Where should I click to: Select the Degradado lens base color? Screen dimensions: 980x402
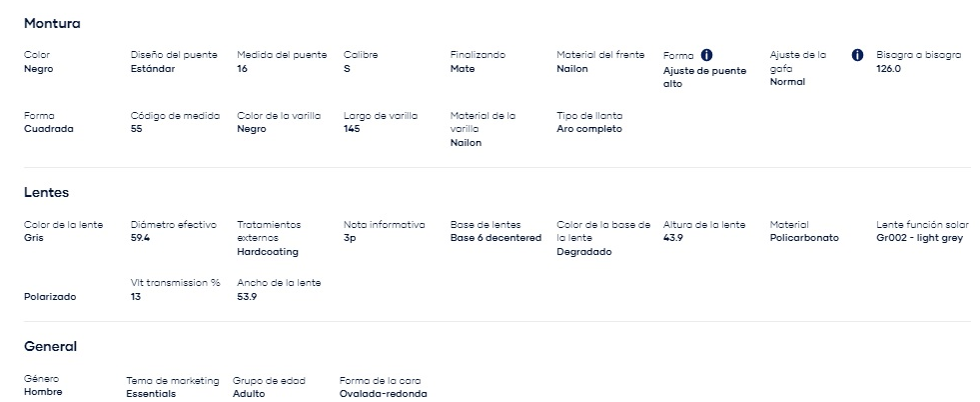584,252
